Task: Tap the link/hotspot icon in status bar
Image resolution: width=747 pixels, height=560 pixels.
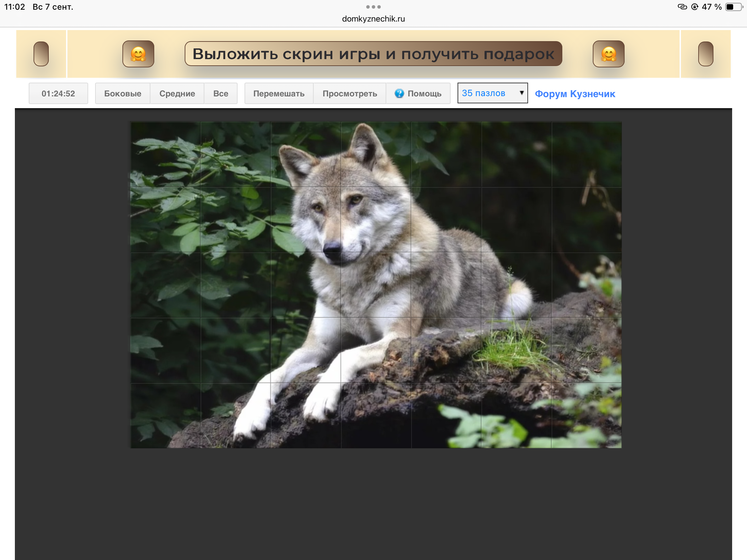Action: (x=682, y=7)
